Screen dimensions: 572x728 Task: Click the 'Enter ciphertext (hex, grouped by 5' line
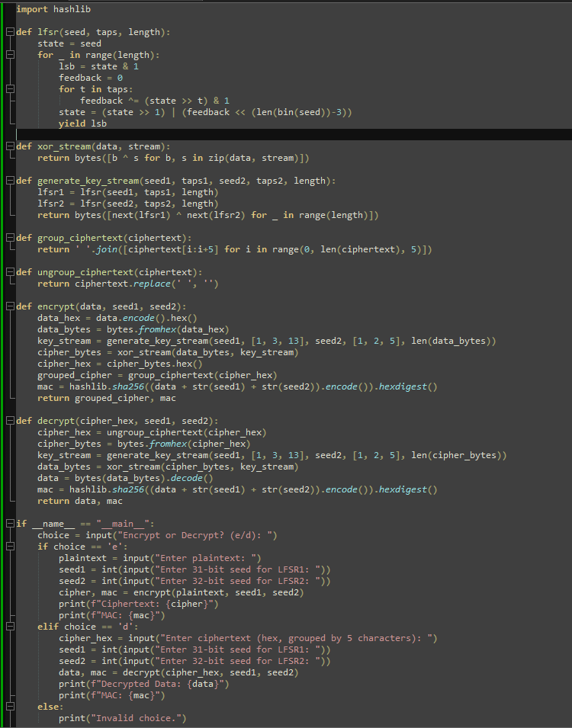click(x=248, y=638)
